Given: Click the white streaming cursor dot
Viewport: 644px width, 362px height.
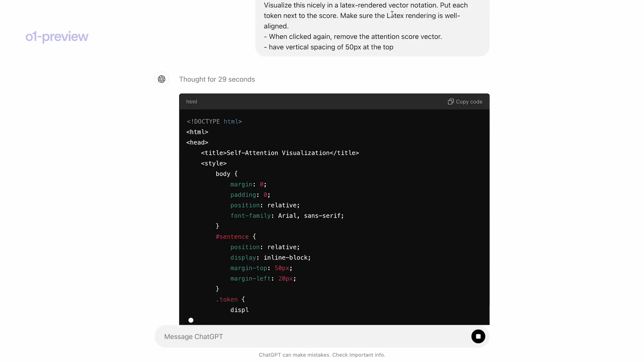Looking at the screenshot, I should [191, 320].
